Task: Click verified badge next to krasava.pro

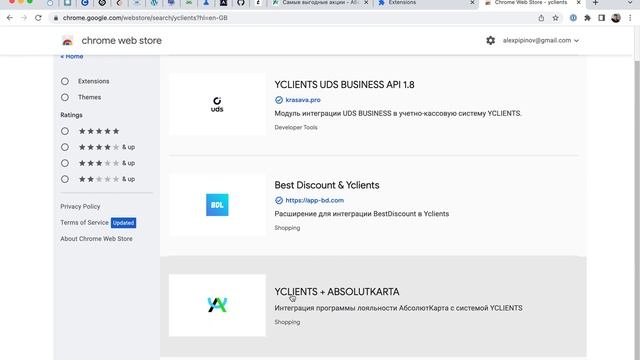Action: [279, 100]
